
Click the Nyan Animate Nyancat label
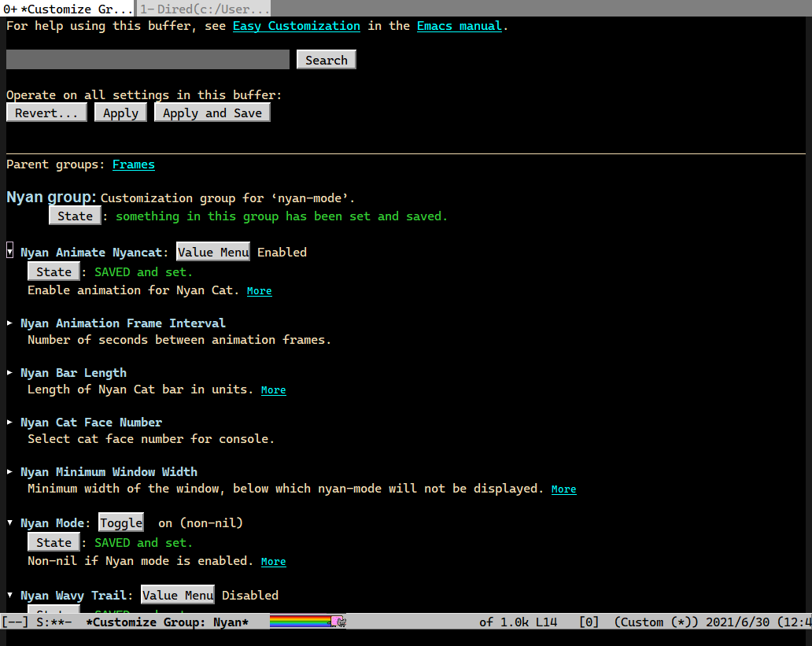click(x=91, y=253)
